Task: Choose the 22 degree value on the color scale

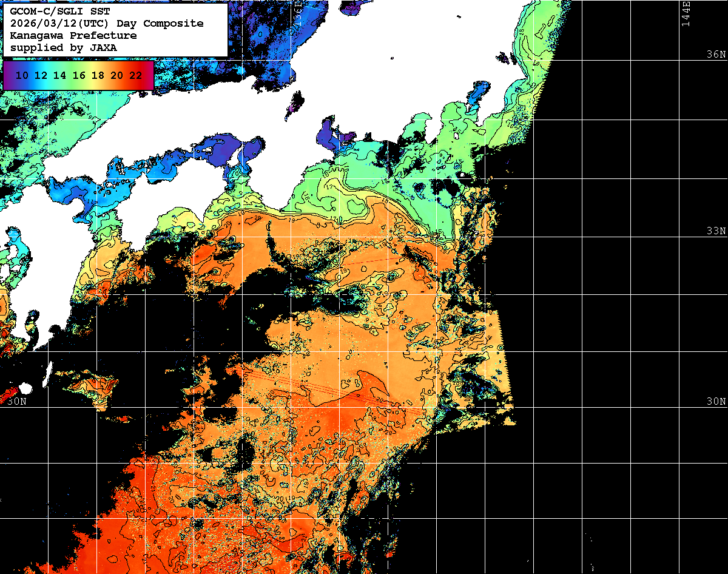Action: [135, 75]
